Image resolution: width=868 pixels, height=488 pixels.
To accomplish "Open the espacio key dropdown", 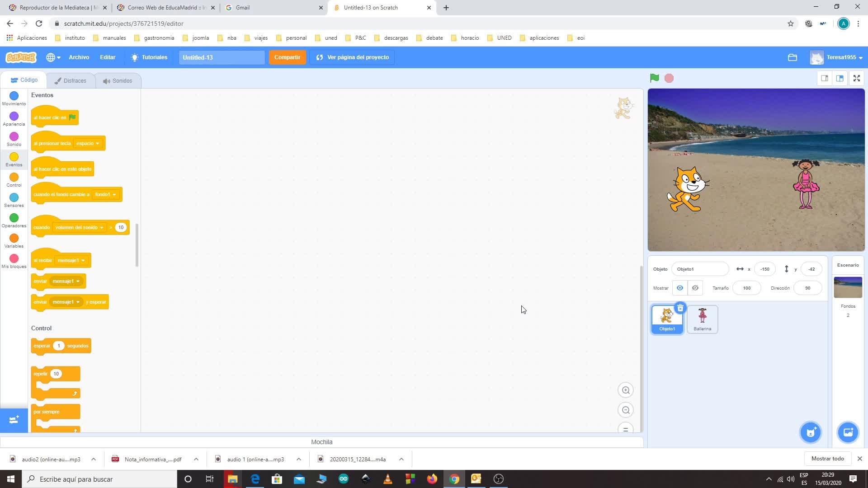I will coord(88,143).
